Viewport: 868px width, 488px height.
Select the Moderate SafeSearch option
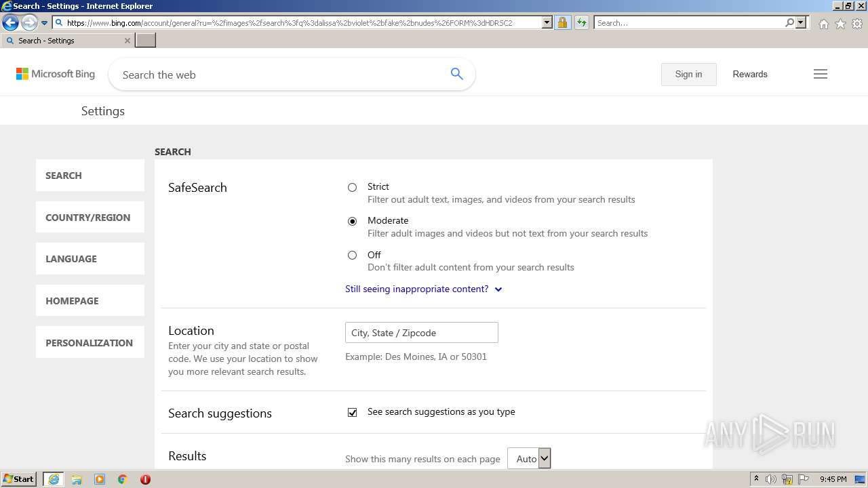pyautogui.click(x=352, y=221)
